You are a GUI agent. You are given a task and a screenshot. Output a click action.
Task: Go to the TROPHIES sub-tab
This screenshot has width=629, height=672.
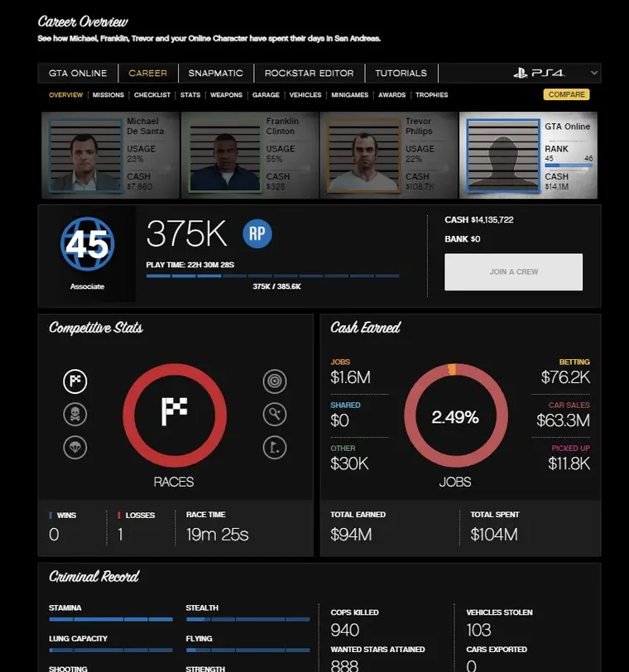pos(431,94)
